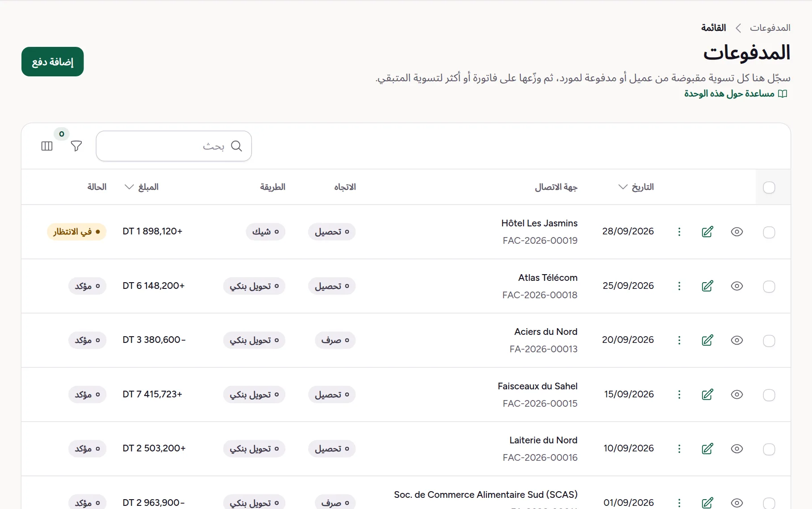Edit the Faisceaux du Sahel payment
The height and width of the screenshot is (509, 812).
707,395
